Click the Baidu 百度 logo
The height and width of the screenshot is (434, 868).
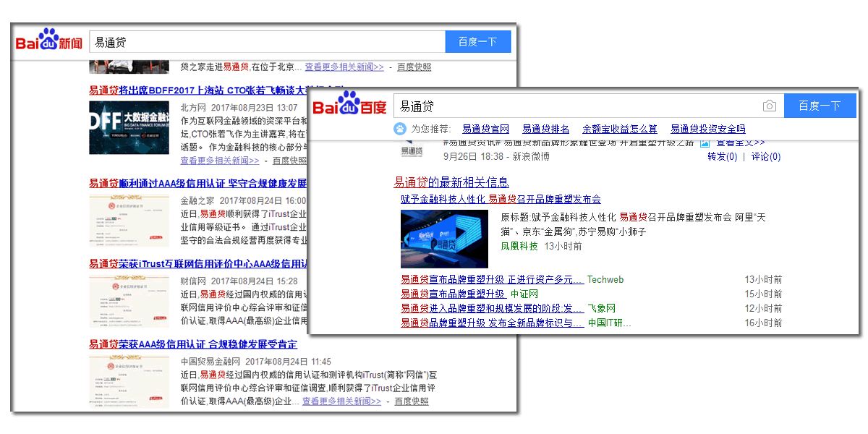coord(350,106)
